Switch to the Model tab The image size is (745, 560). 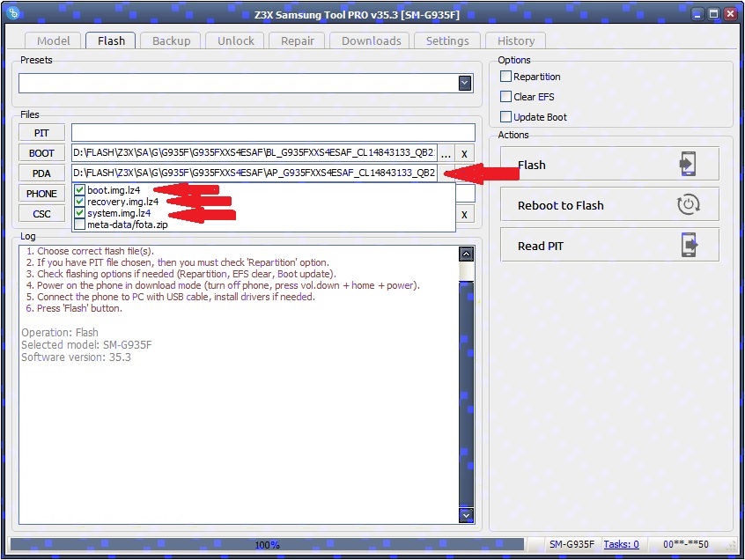coord(53,41)
